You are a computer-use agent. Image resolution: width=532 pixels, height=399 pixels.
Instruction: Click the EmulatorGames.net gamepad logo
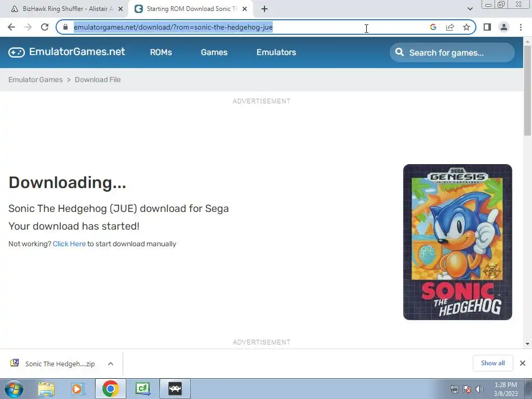click(17, 52)
